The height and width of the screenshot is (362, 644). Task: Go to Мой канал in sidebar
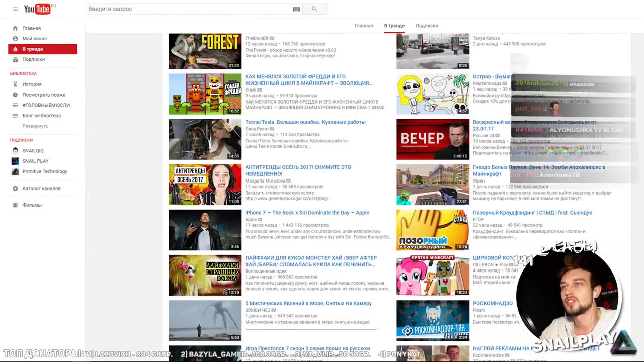[x=34, y=39]
